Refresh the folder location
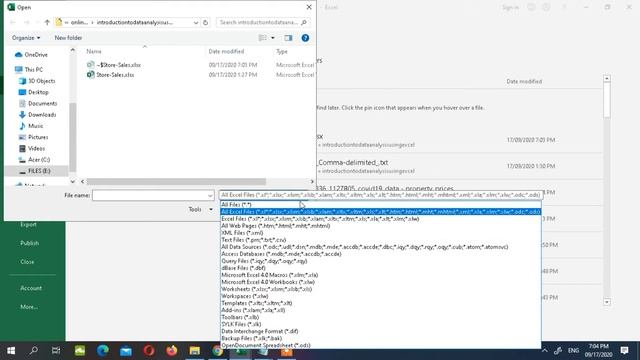The width and height of the screenshot is (640, 360). [205, 22]
